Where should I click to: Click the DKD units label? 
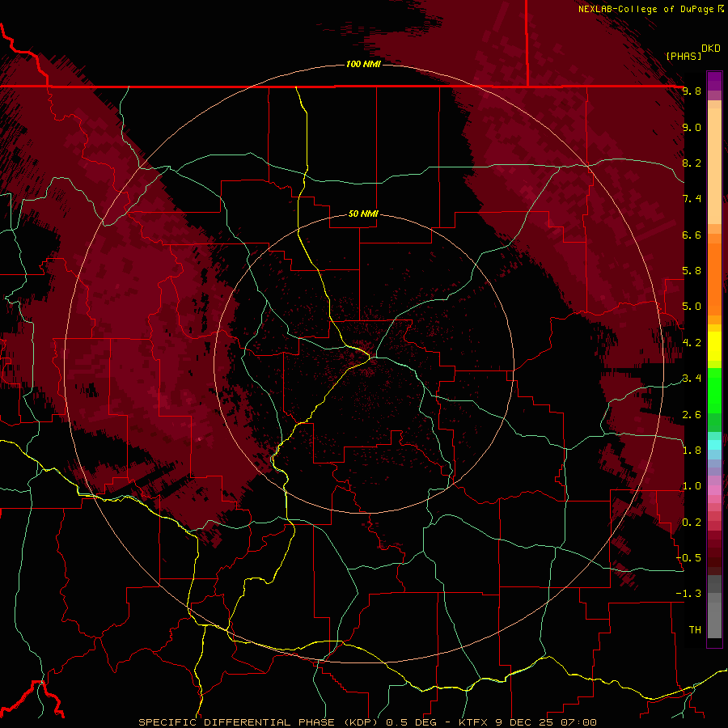pos(711,49)
